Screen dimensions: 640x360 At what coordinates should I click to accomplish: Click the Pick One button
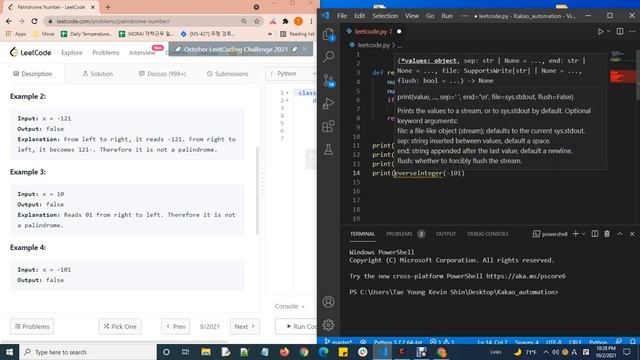click(120, 327)
